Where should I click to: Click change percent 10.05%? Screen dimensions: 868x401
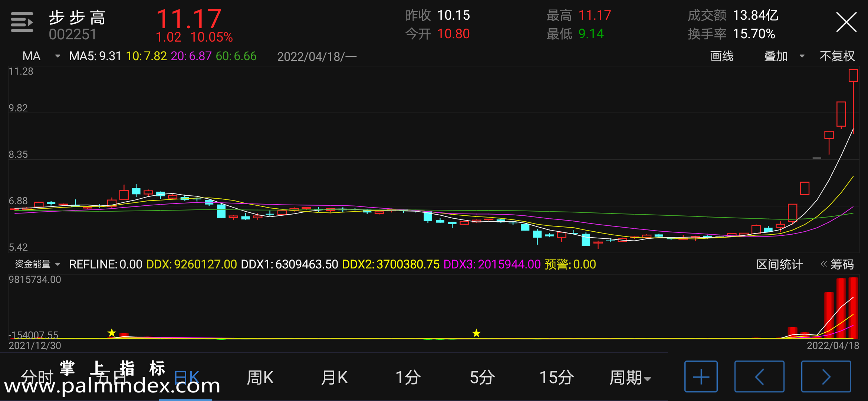(x=211, y=37)
